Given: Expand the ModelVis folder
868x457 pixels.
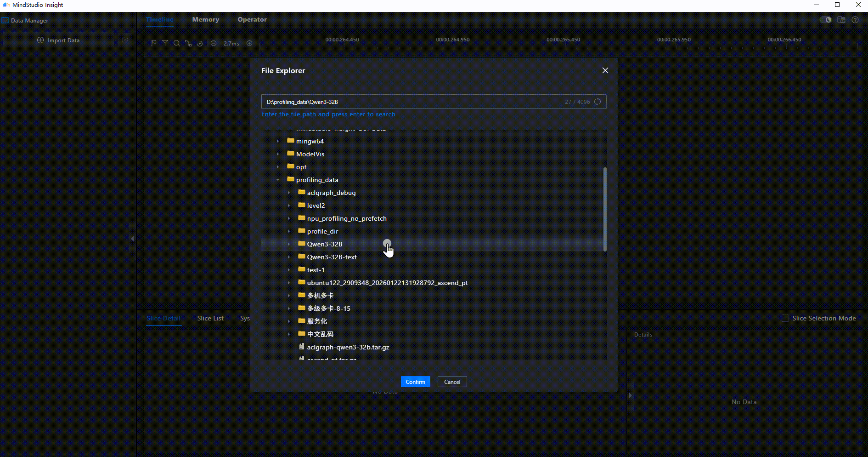Looking at the screenshot, I should pyautogui.click(x=278, y=154).
